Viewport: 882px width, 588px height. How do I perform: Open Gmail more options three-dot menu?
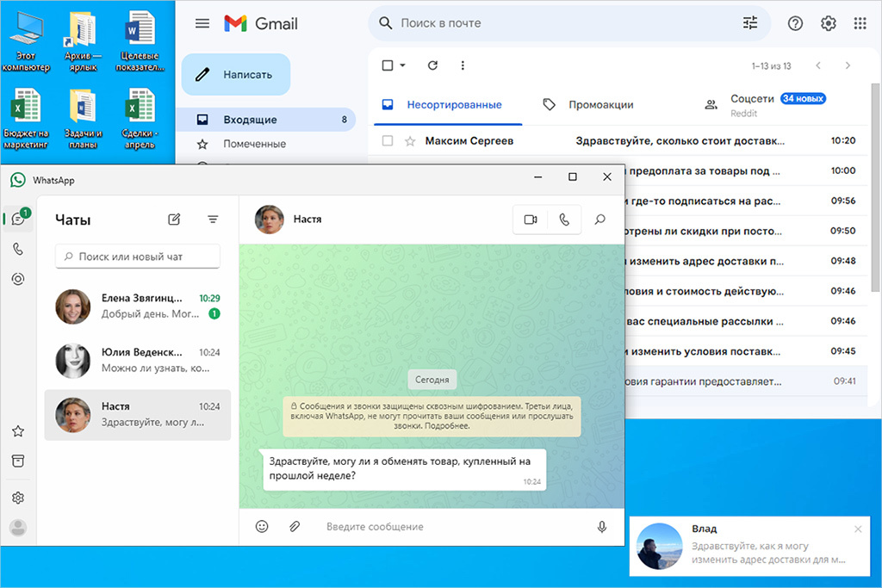click(x=463, y=65)
